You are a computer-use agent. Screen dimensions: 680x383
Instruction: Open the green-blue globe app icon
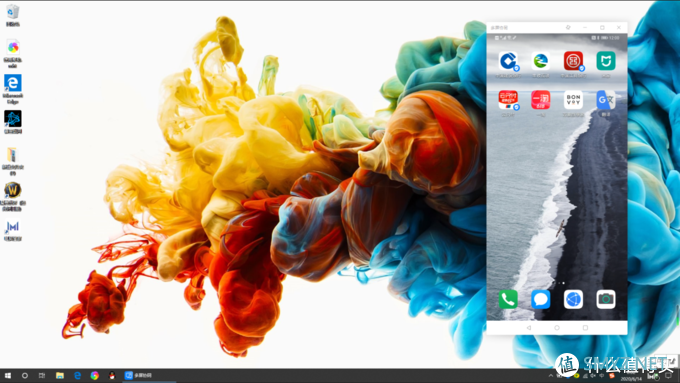[x=540, y=61]
